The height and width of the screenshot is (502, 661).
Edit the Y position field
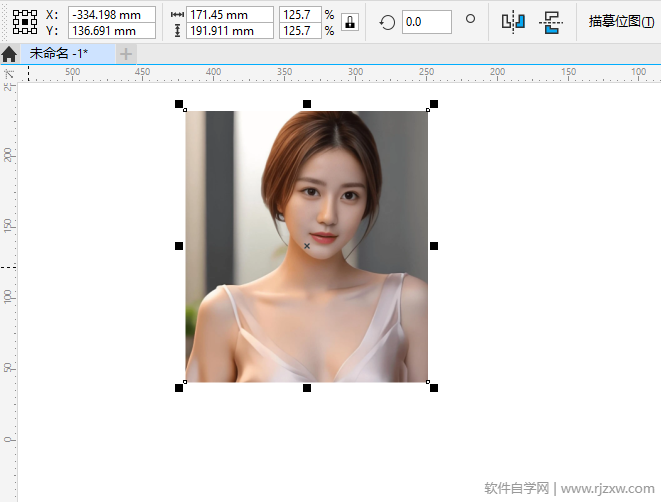pyautogui.click(x=112, y=31)
